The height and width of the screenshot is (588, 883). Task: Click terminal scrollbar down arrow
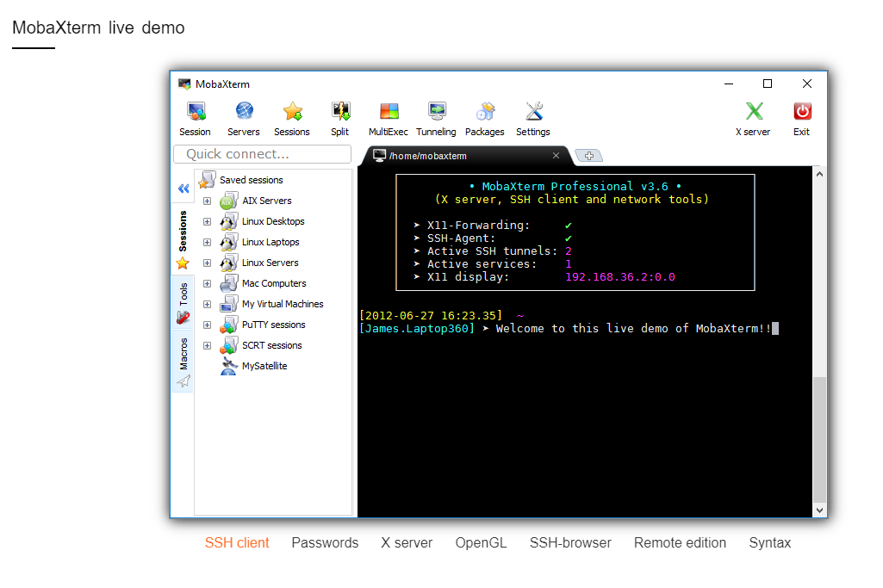coord(819,511)
